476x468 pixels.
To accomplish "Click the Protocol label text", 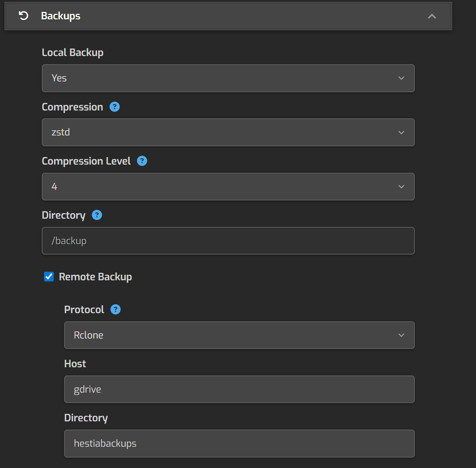I will [84, 310].
